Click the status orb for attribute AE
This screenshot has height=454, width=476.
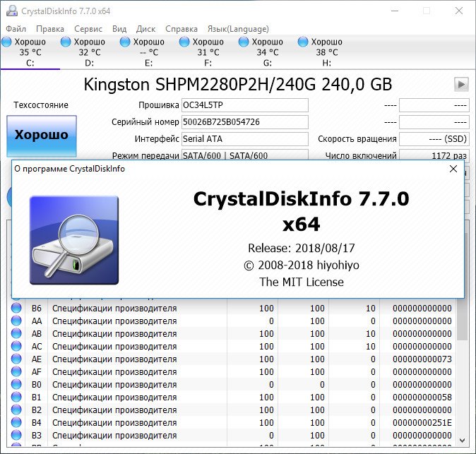[x=16, y=359]
